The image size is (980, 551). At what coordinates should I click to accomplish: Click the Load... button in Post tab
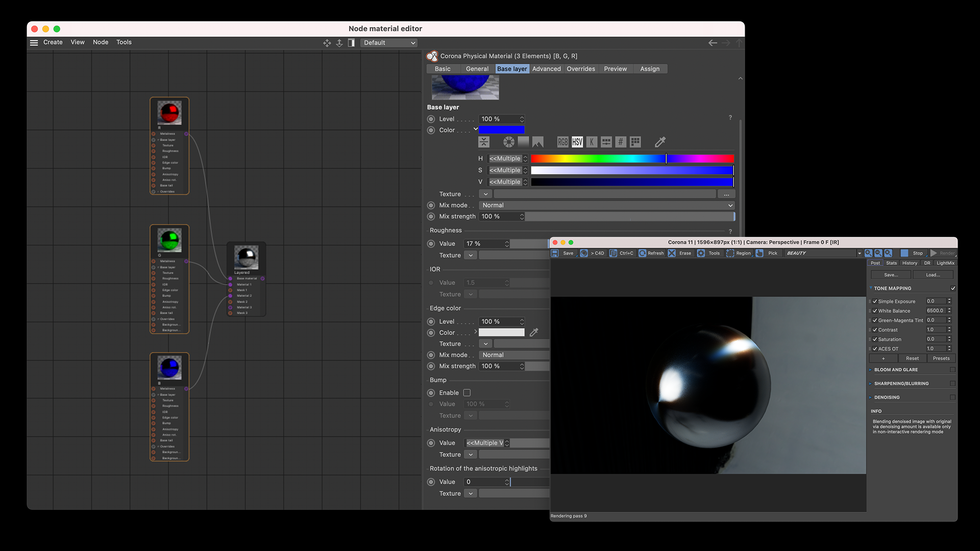point(933,275)
